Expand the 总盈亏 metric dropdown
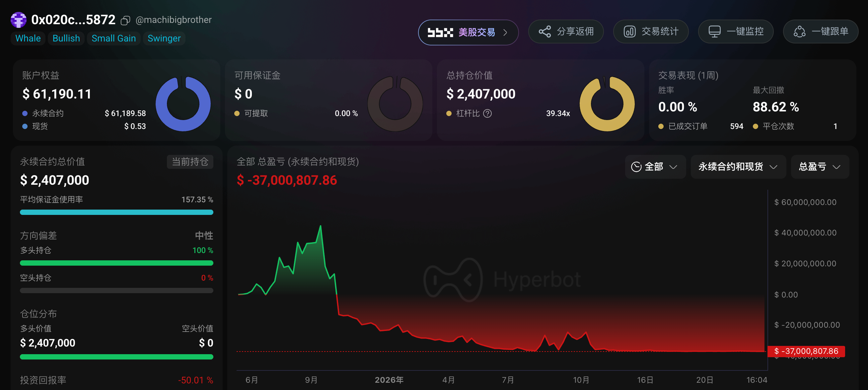 coord(820,167)
